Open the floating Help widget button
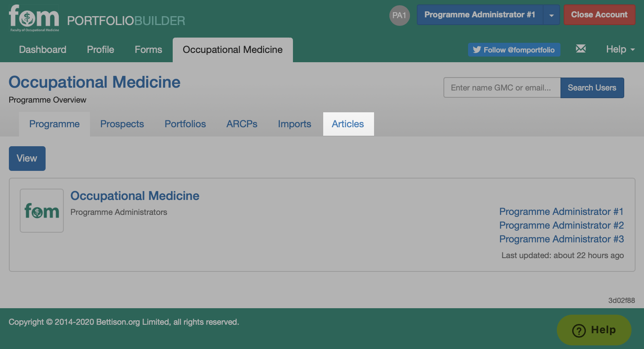This screenshot has width=644, height=349. pyautogui.click(x=594, y=330)
